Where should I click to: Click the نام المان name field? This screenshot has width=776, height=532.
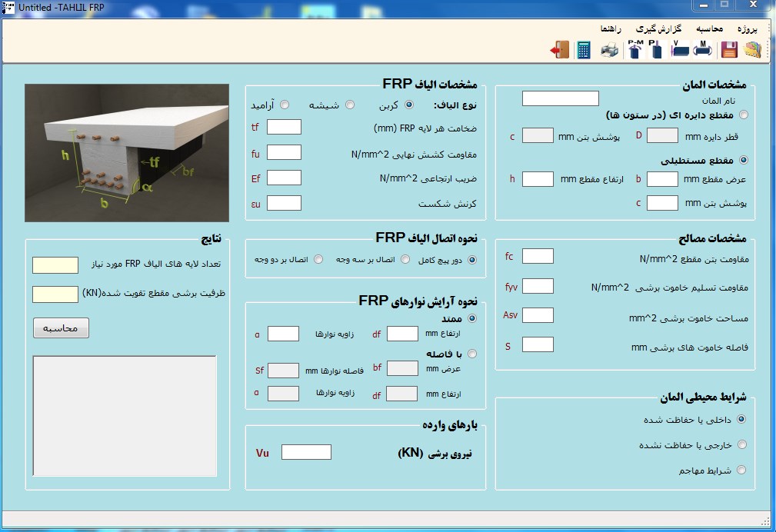[x=560, y=98]
